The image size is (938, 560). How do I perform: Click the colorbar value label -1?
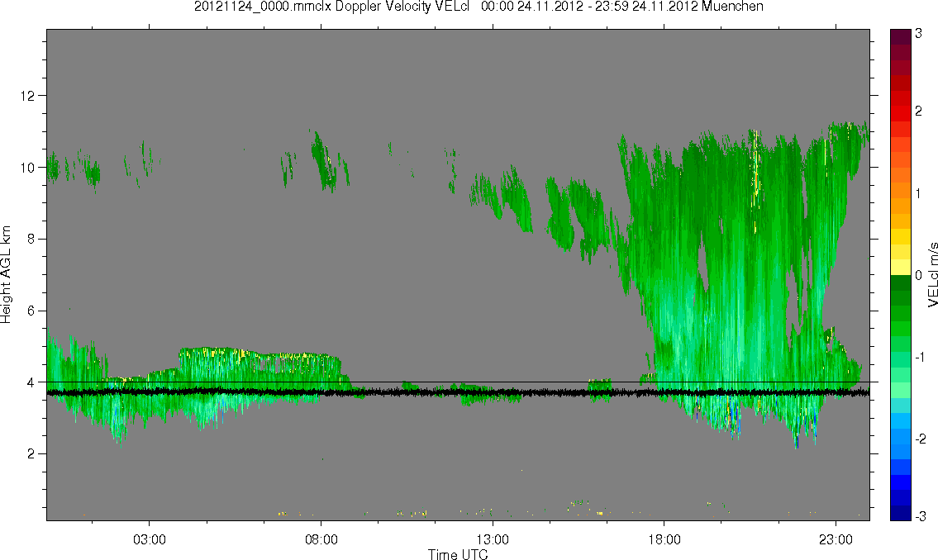(x=921, y=358)
